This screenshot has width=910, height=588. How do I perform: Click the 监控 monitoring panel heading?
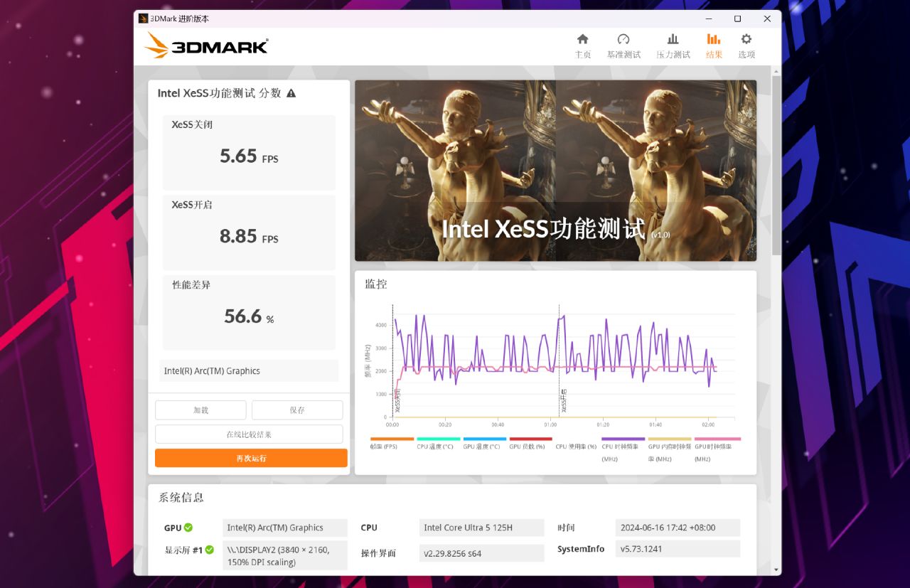[376, 284]
